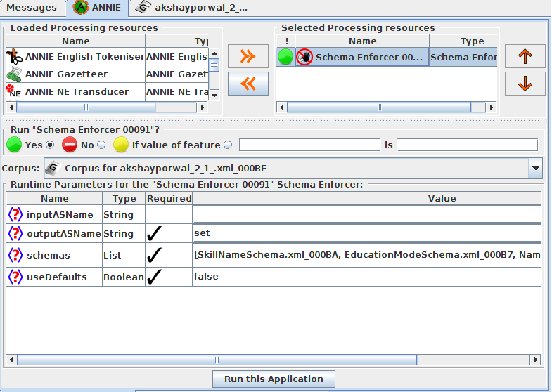Switch to the akshayporwal_2_... tab
This screenshot has width=552, height=392.
coord(192,8)
